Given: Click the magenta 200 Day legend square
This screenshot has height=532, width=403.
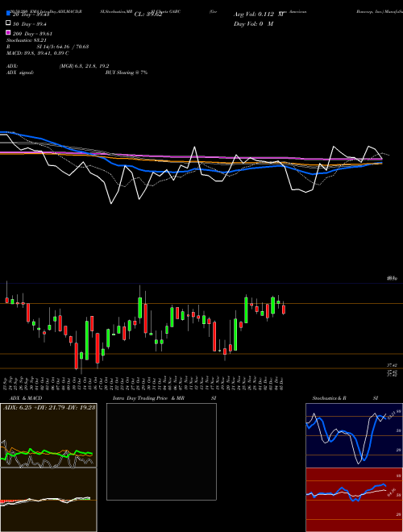Looking at the screenshot, I should click(9, 32).
